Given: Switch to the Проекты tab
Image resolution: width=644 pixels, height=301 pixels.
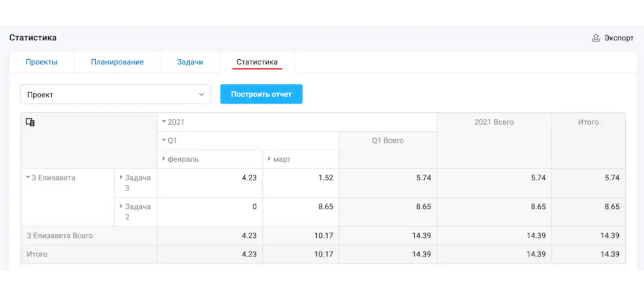Looking at the screenshot, I should 42,61.
